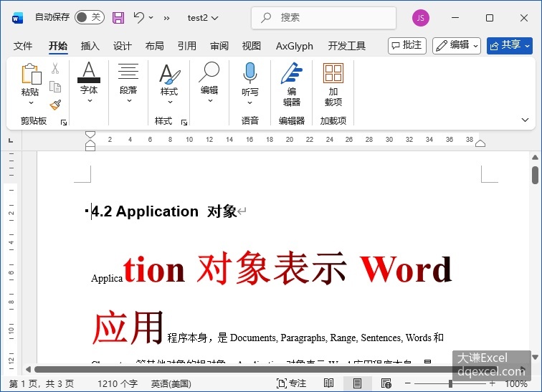Click the page count 第 1 页, 共 3 页

[41, 383]
